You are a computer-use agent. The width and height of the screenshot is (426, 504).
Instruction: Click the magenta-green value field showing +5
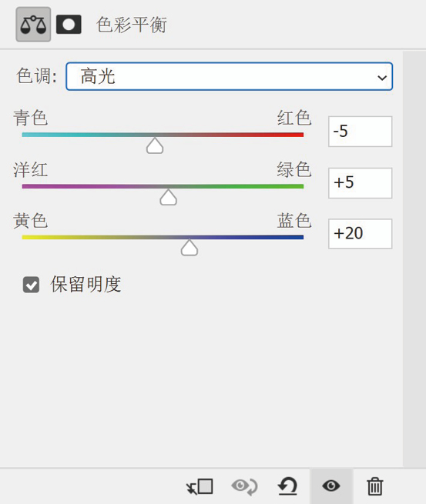pos(360,183)
